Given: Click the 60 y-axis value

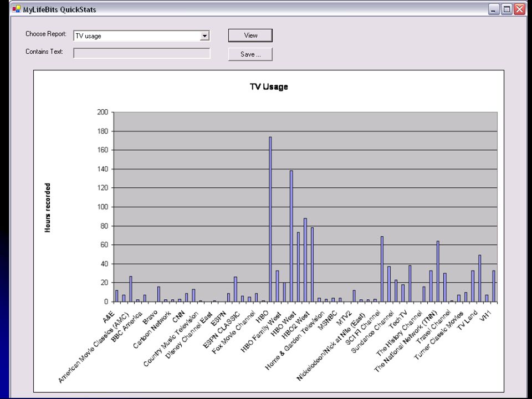Looking at the screenshot, I should 105,244.
